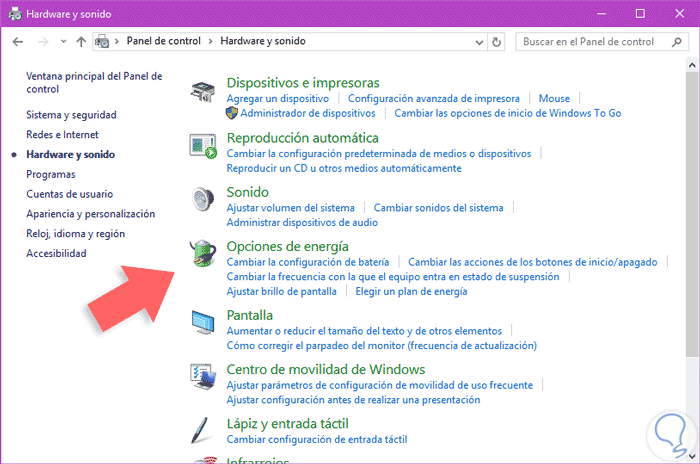Click the Dispositivos e impresoras printer icon
The height and width of the screenshot is (464, 700).
pos(203,92)
